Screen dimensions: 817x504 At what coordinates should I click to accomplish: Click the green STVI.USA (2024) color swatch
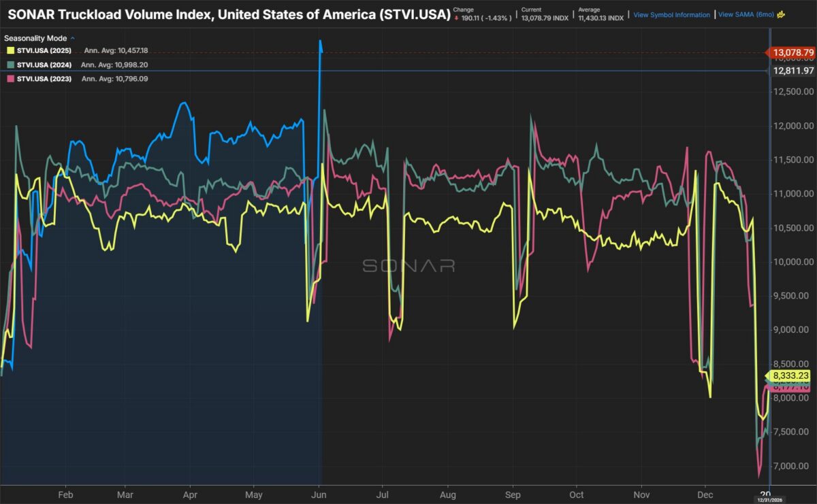click(x=10, y=65)
